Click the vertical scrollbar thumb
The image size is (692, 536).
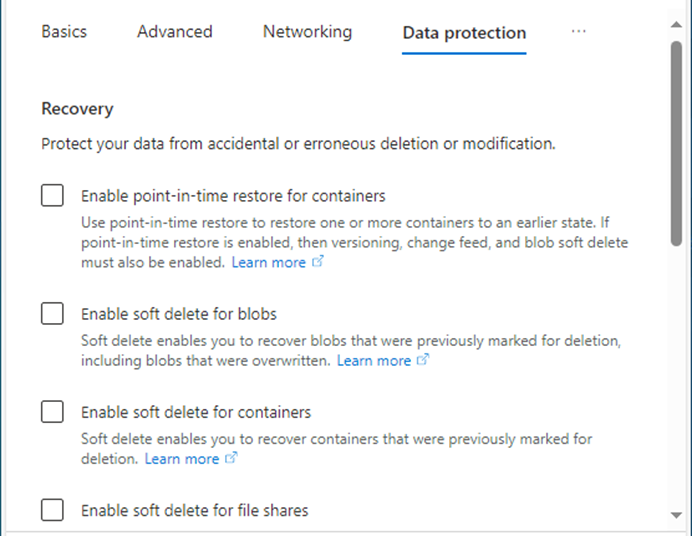point(676,143)
